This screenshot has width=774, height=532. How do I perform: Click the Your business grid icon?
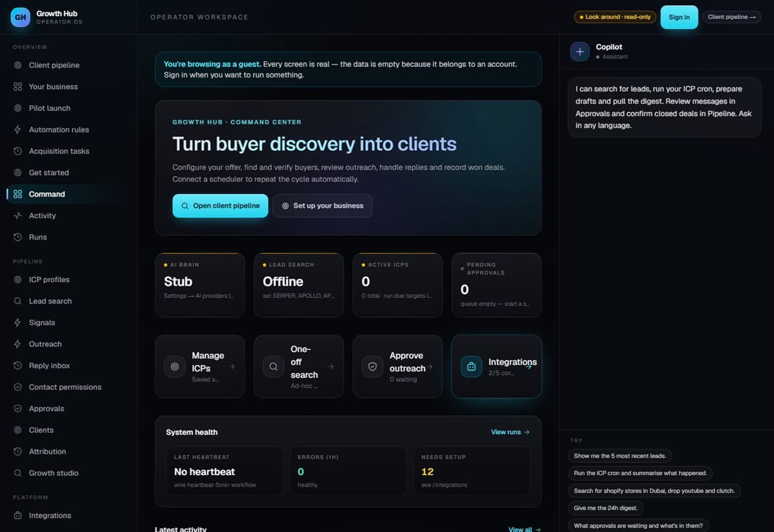click(18, 86)
